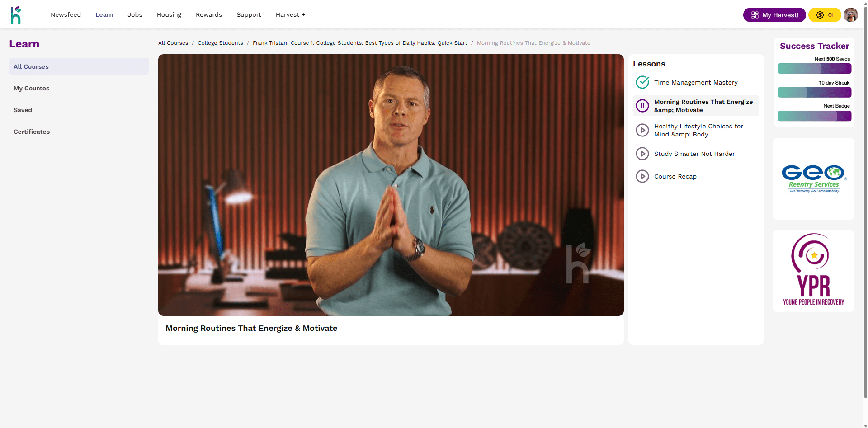Expand the Harvest + menu
868x428 pixels.
[290, 15]
